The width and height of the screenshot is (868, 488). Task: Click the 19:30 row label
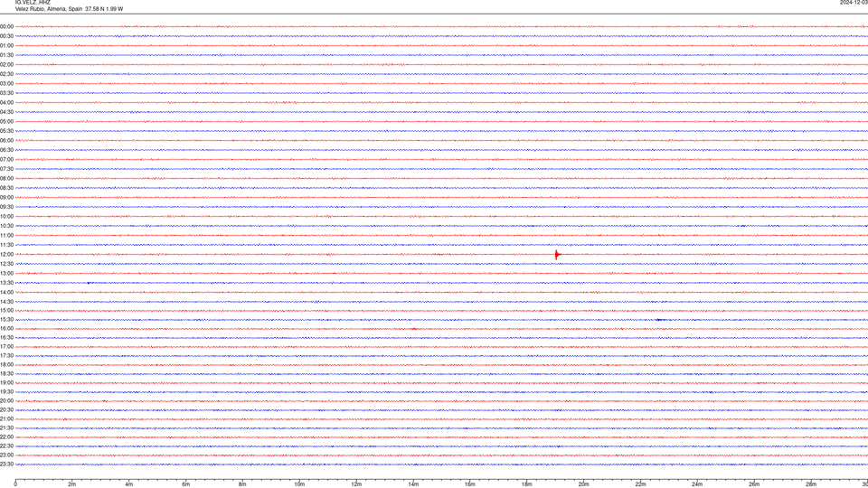click(x=6, y=391)
